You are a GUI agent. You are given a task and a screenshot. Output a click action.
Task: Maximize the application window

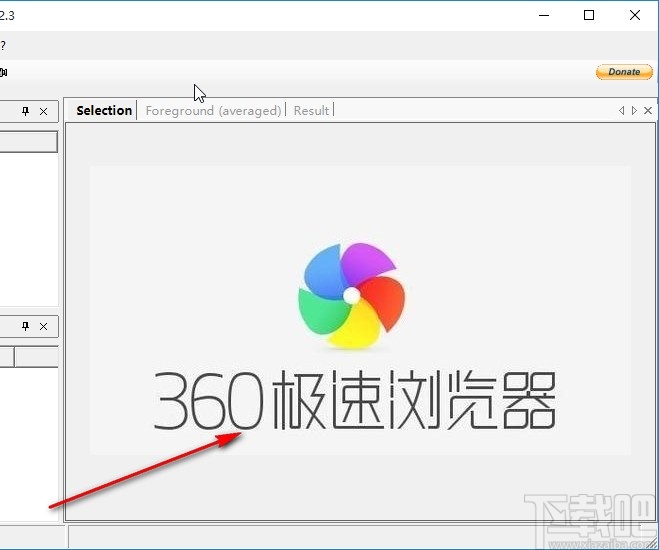click(x=589, y=16)
